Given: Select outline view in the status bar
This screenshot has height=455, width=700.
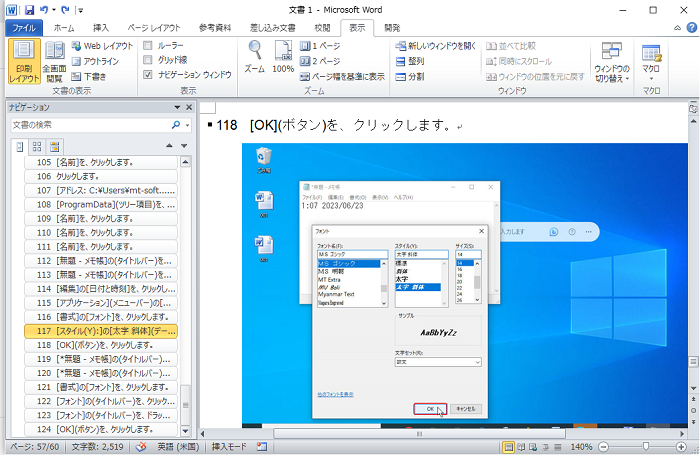Looking at the screenshot, I should (546, 447).
